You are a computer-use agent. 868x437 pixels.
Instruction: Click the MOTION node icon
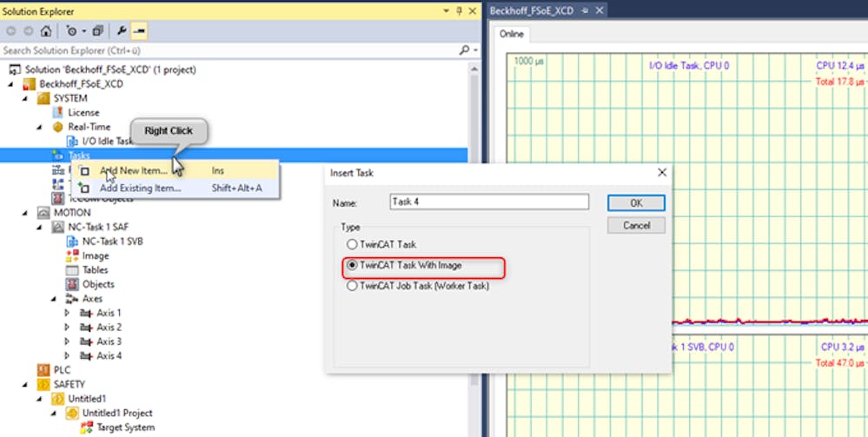[x=43, y=213]
